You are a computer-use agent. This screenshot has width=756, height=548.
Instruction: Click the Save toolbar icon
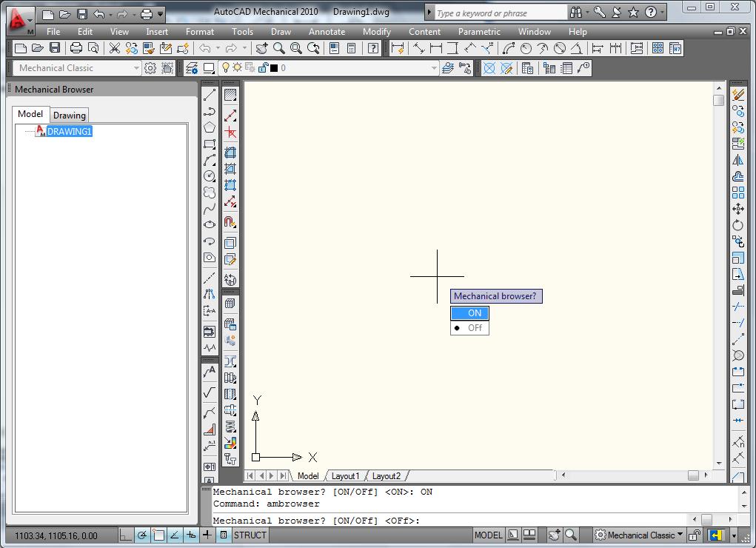coord(55,48)
